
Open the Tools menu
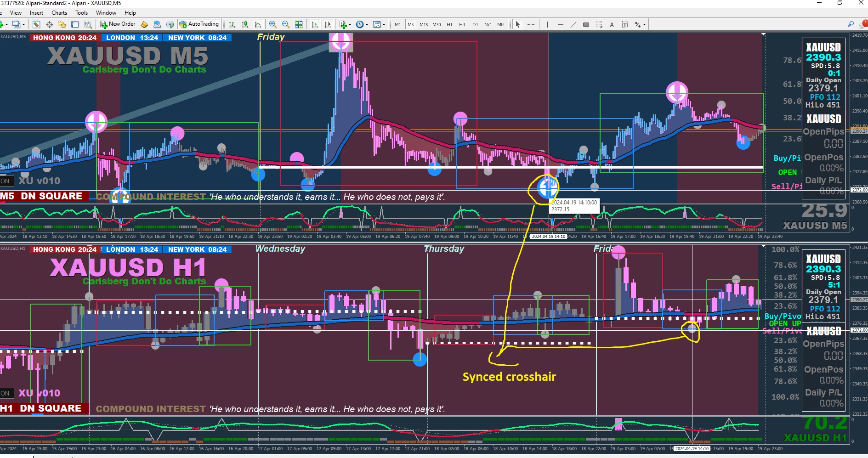pos(82,13)
